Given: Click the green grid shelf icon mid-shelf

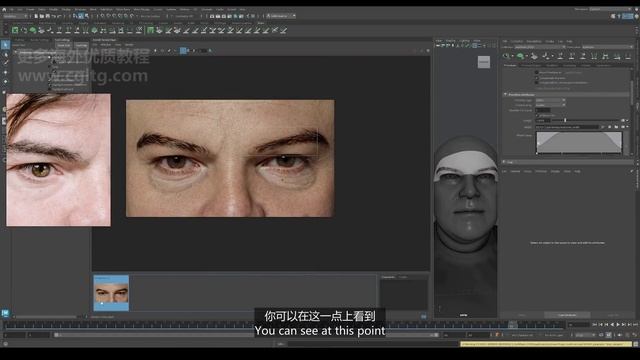Looking at the screenshot, I should coord(151,30).
